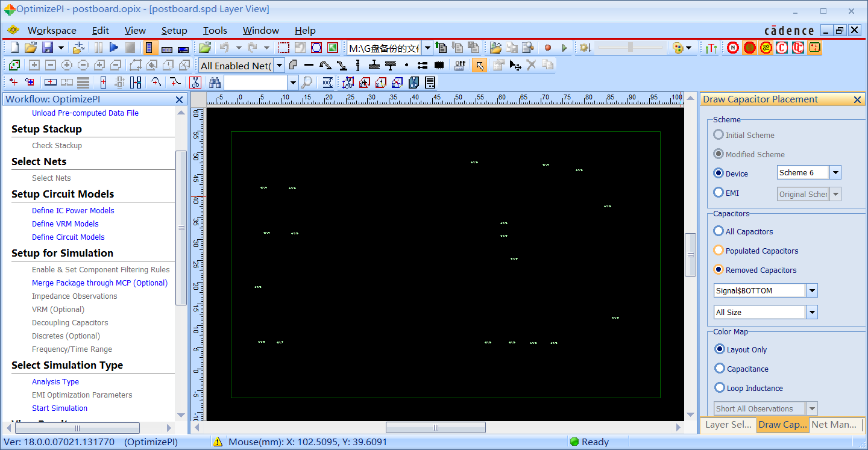Screen dimensions: 868x450
Task: Click the red scissors icon in toolbar
Action: [x=195, y=83]
